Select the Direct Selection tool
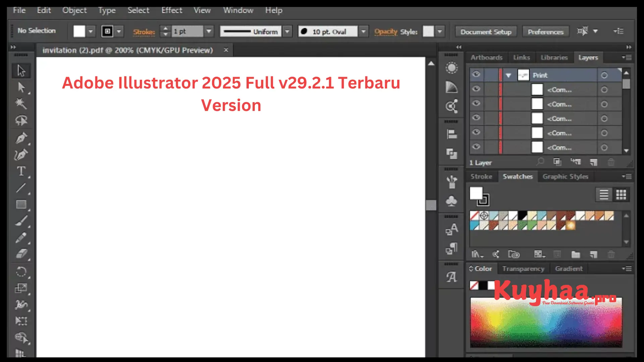Screen dimensions: 644x362 click(21, 87)
